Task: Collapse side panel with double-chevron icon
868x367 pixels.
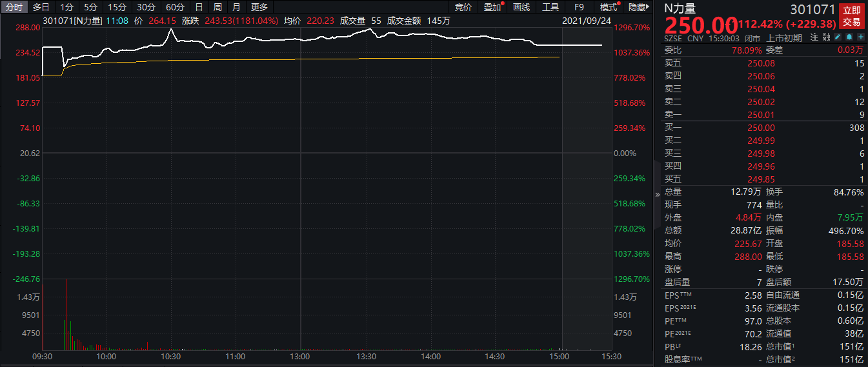Action: [x=658, y=194]
